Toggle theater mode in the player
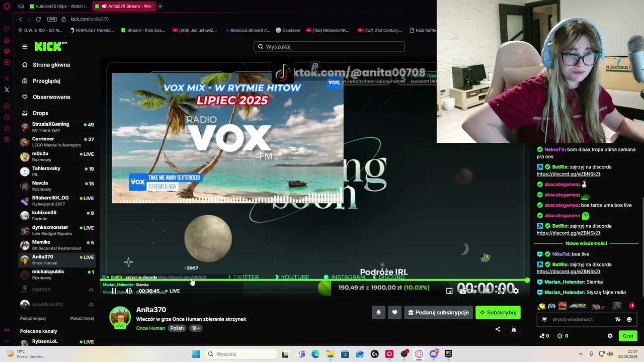 click(487, 291)
